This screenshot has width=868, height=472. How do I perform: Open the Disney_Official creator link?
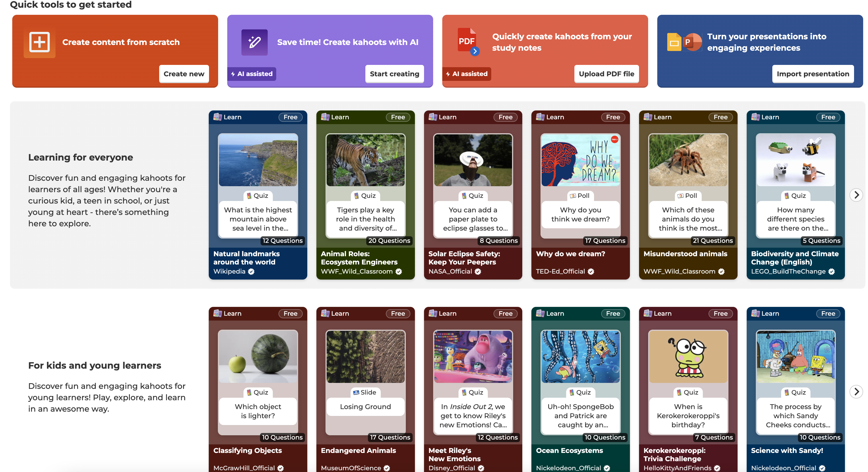click(452, 468)
